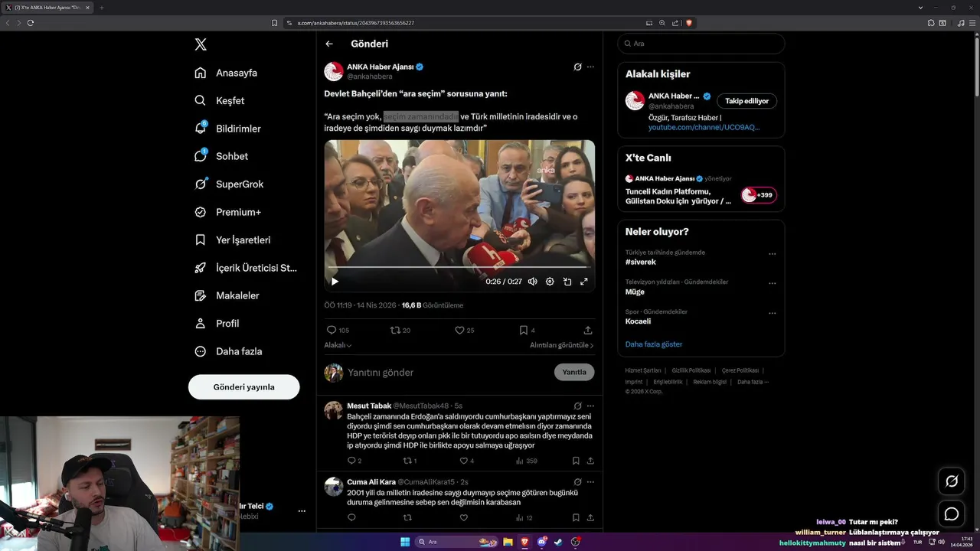Click Daha fazla göster link
The width and height of the screenshot is (980, 551).
point(654,344)
